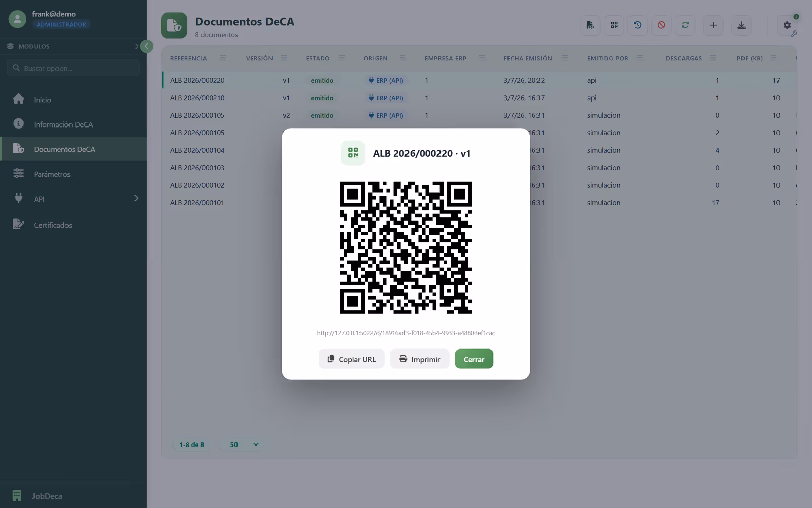Click the Inicio home icon

coord(19,99)
